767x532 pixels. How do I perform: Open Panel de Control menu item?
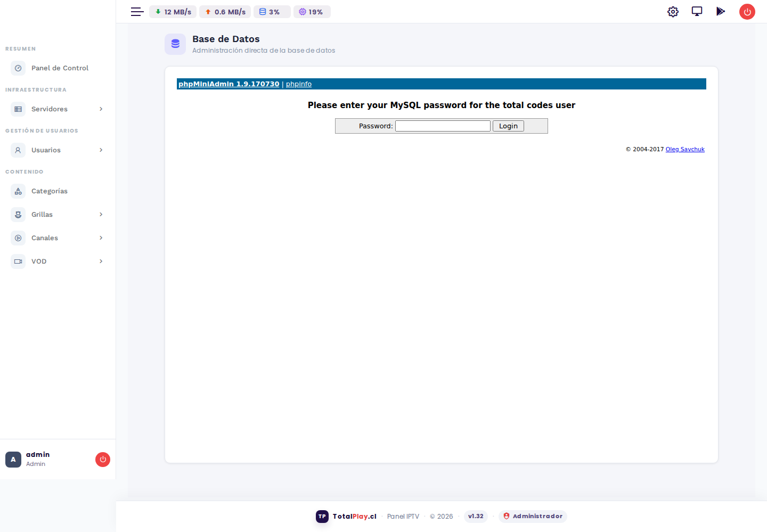(58, 68)
